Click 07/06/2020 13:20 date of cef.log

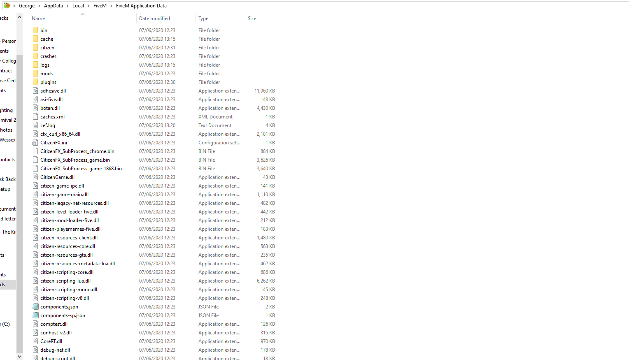(x=157, y=125)
